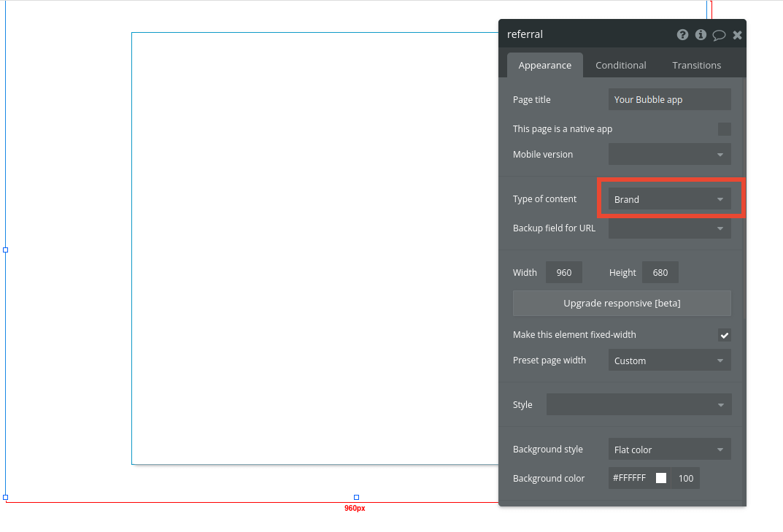The width and height of the screenshot is (783, 532).
Task: Click the Upgrade responsive [beta] button
Action: click(621, 303)
